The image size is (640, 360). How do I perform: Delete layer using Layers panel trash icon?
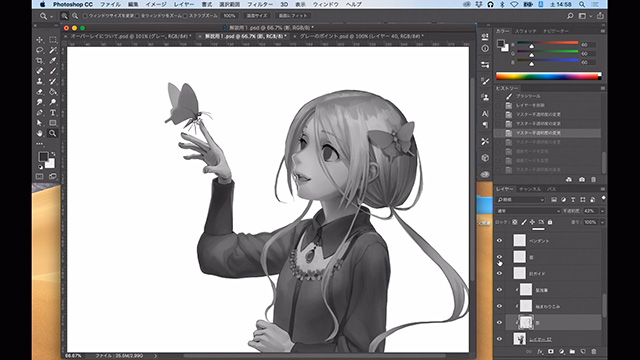click(x=594, y=351)
